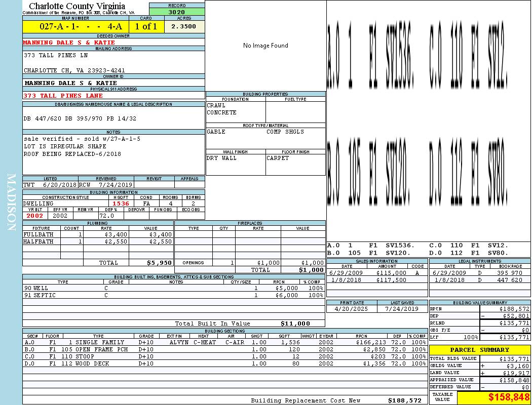This screenshot has height=405, width=532.
Task: Click OPENINGS label in fireplaces
Action: point(193,263)
